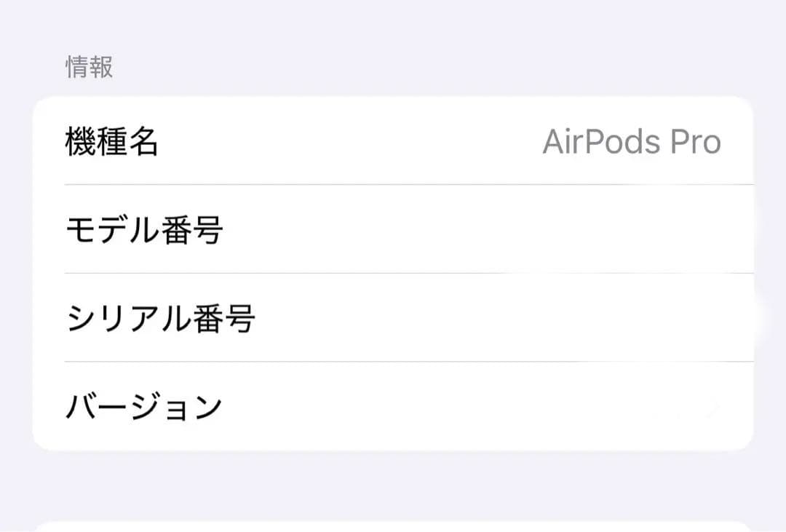
Task: Select the AirPods Pro model name text
Action: click(632, 142)
